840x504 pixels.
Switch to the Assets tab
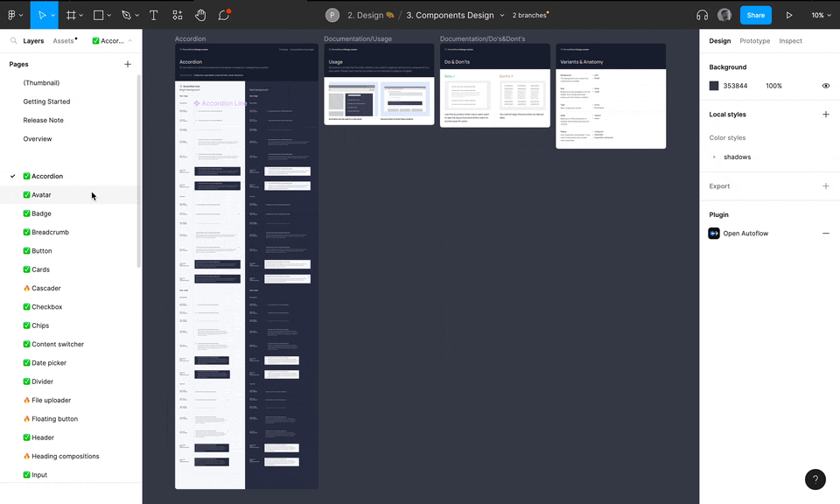(63, 41)
